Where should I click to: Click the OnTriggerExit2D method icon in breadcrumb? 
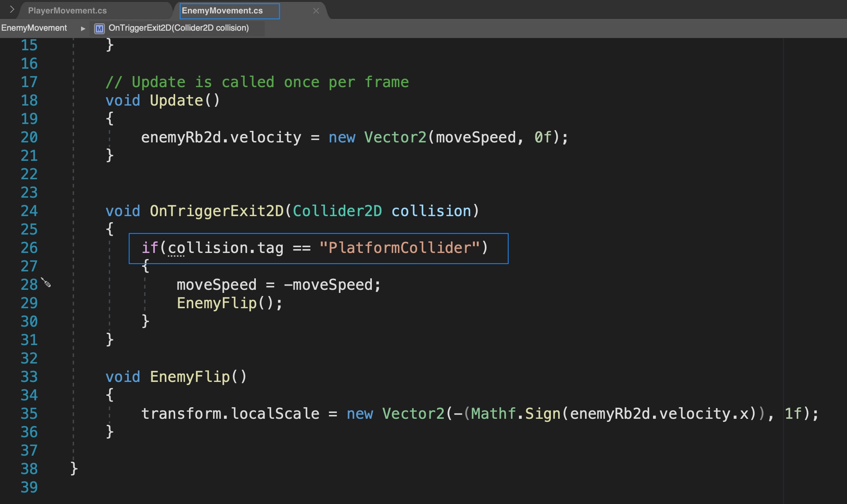[99, 28]
